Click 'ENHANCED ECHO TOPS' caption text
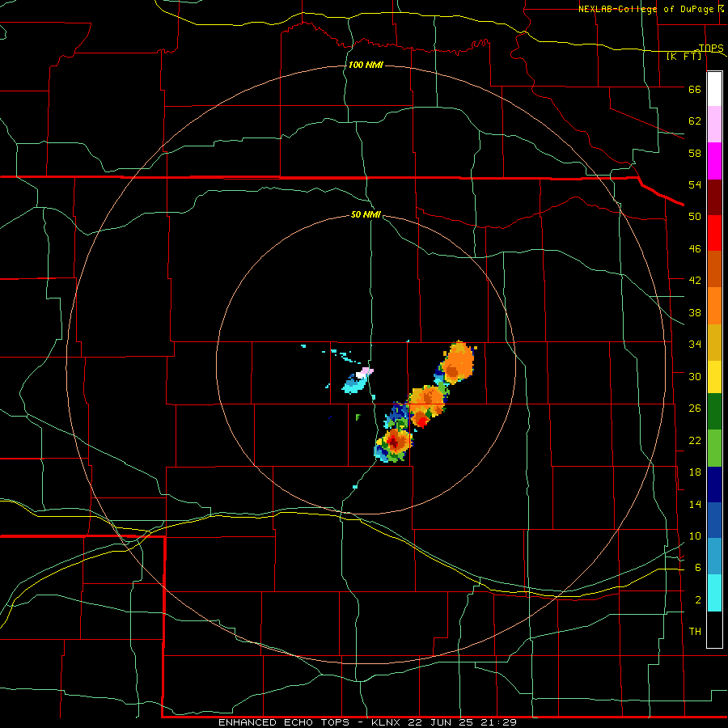The image size is (728, 728). pyautogui.click(x=284, y=722)
